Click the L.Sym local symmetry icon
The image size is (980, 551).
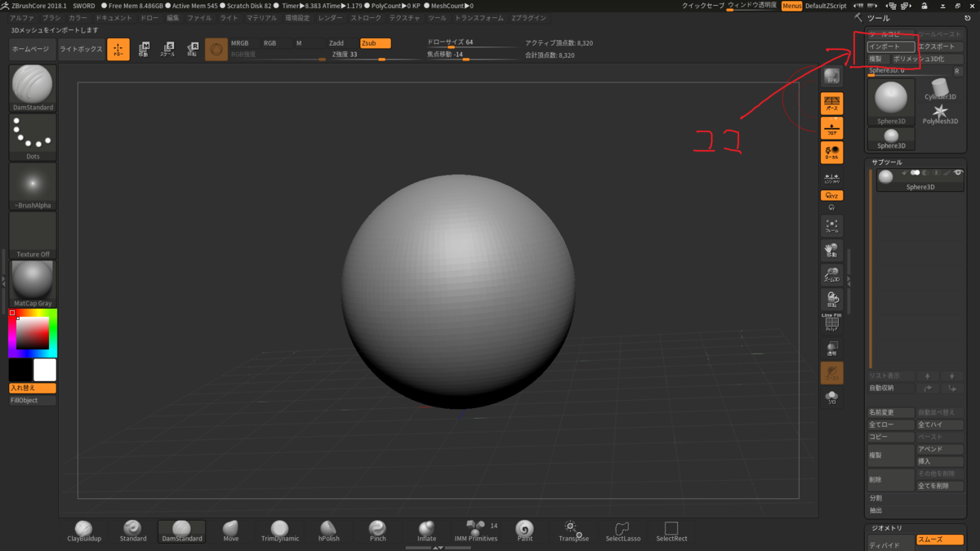coord(831,178)
